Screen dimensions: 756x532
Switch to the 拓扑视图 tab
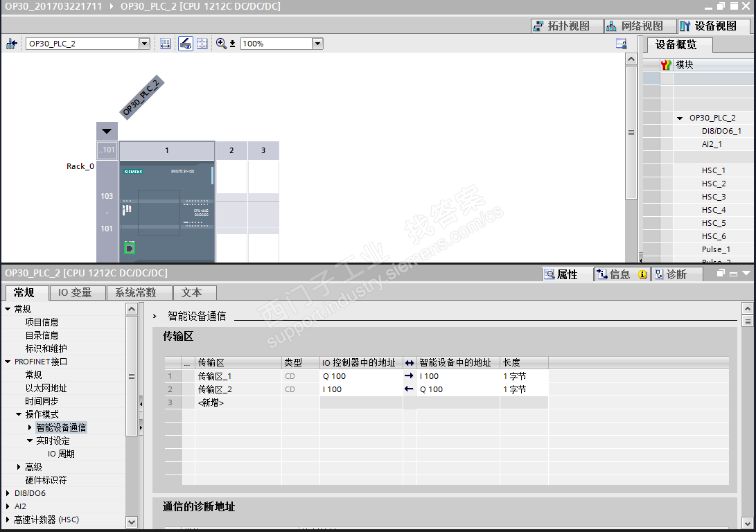click(567, 26)
